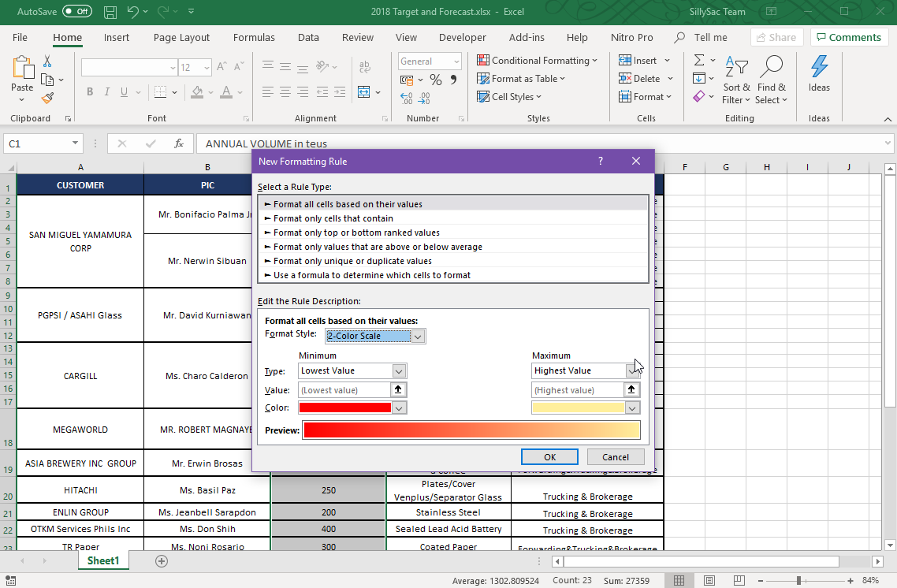Select the Sheet1 worksheet tab
The image size is (897, 588).
(x=103, y=560)
